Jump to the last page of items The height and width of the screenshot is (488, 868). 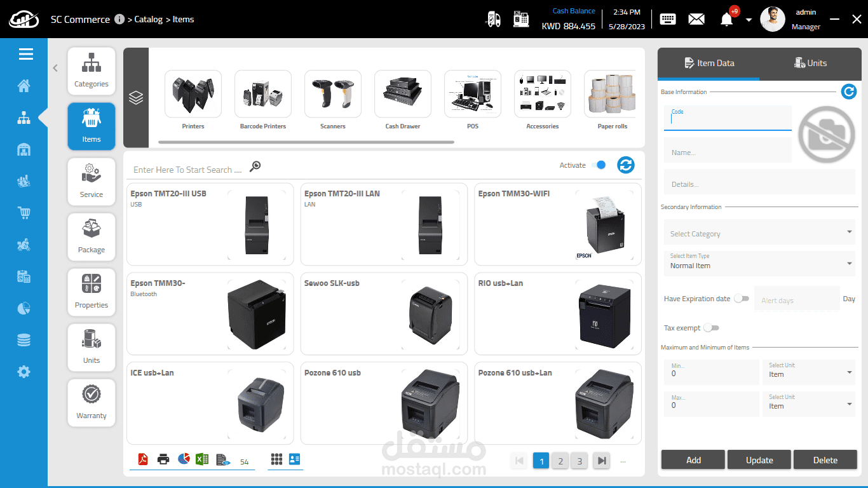(601, 461)
